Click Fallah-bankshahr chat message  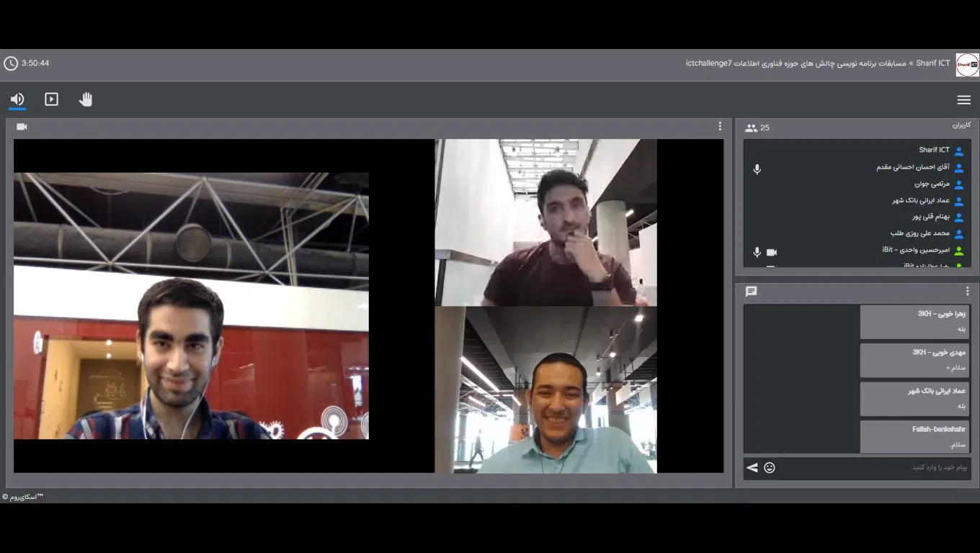914,437
